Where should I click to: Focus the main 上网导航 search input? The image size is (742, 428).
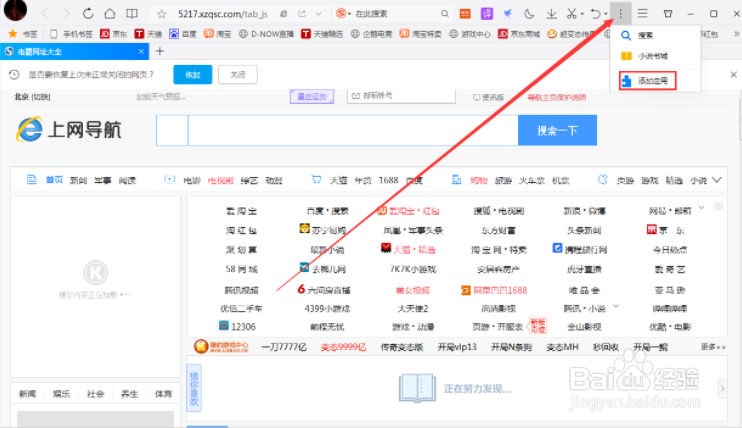point(353,130)
